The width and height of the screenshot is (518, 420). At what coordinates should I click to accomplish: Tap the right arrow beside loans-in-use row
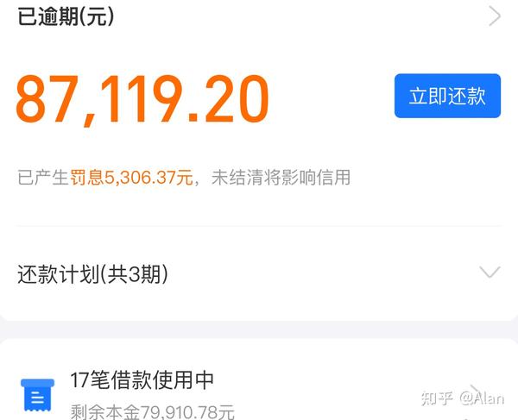click(x=476, y=389)
